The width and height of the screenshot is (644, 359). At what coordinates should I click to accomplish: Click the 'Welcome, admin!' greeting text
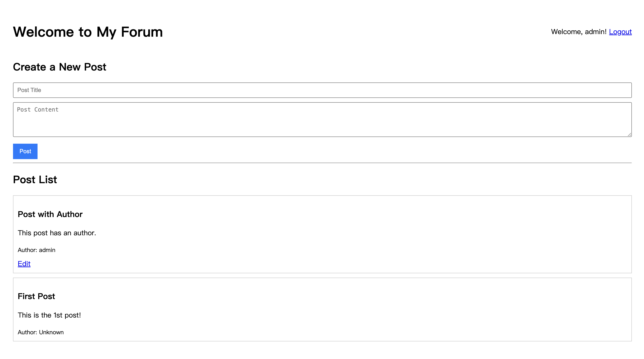coord(578,32)
